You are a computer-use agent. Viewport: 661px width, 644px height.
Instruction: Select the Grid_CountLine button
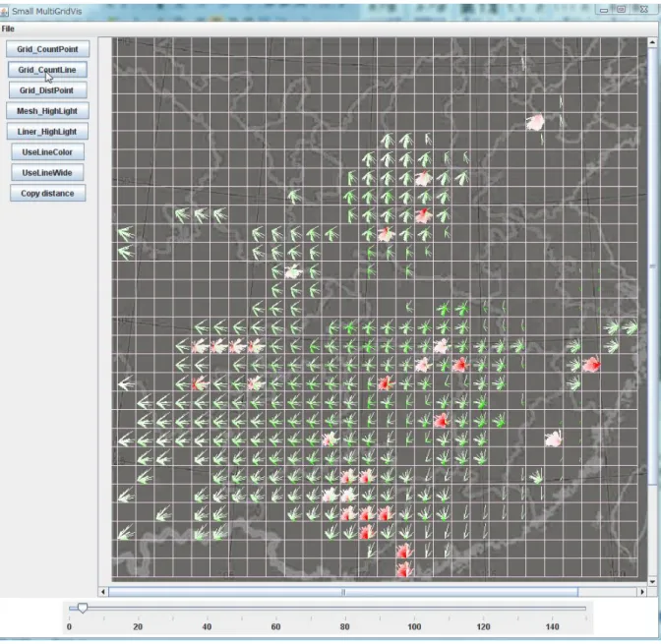47,70
